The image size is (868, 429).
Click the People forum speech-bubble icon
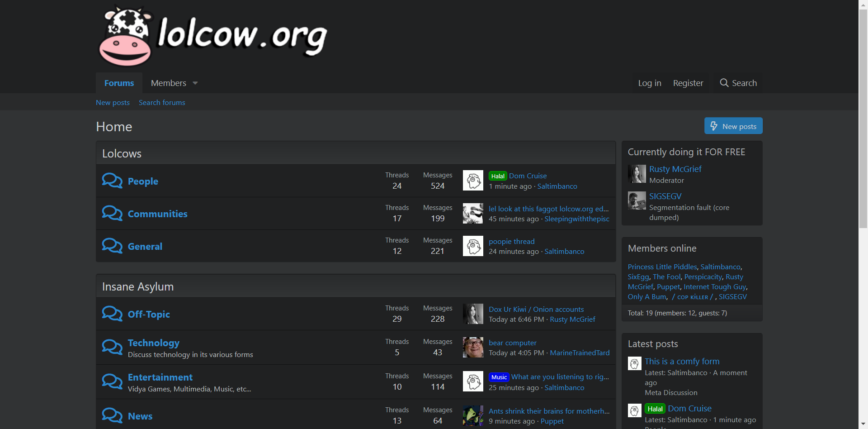tap(112, 181)
